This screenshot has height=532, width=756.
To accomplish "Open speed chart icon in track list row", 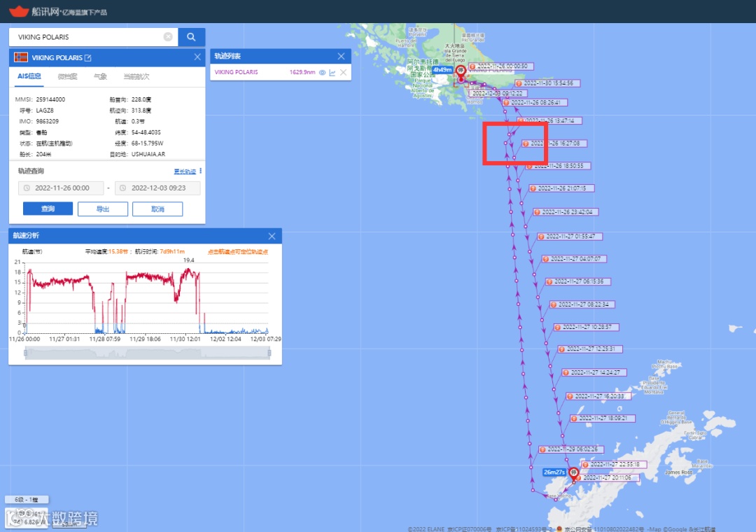I will (332, 72).
